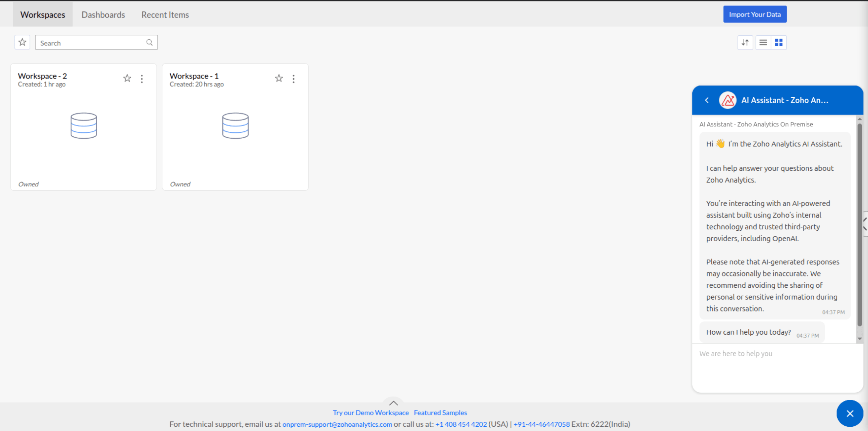Open the Workspace - 2 more options menu
868x431 pixels.
pos(142,79)
